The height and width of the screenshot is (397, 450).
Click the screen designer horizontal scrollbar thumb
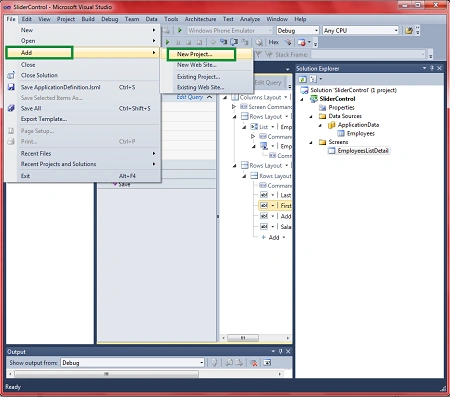[x=243, y=338]
